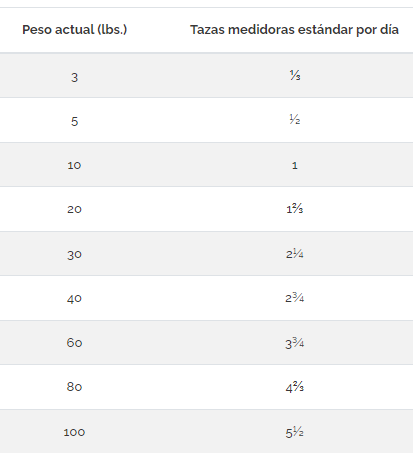Select the cups cell showing 2¾

tap(295, 298)
